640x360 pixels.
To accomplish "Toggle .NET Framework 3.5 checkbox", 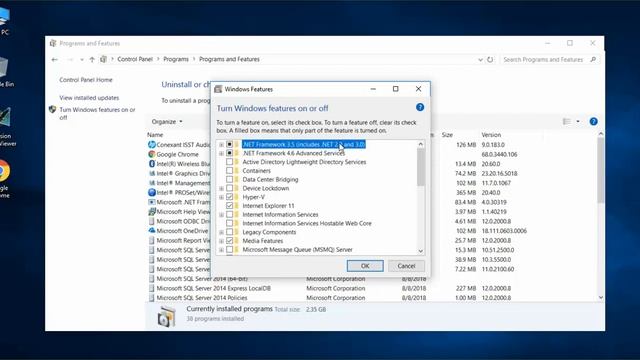I will (x=229, y=144).
